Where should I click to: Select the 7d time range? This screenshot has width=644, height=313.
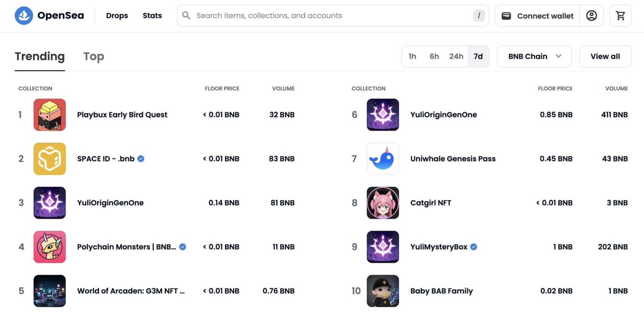point(478,56)
